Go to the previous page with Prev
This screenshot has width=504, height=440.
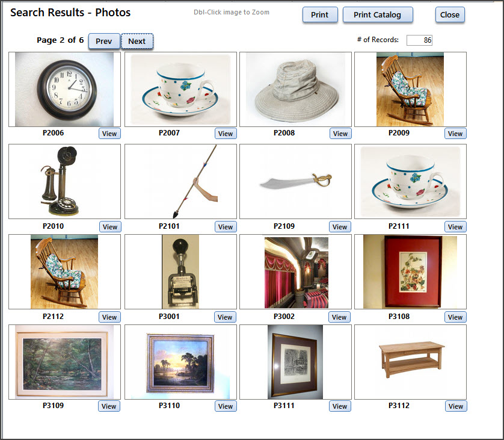pyautogui.click(x=104, y=41)
